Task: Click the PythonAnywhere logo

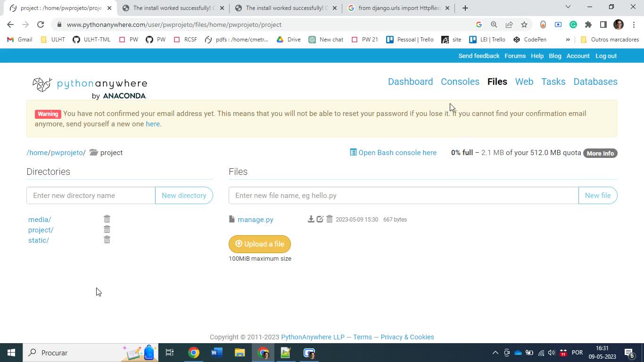Action: pyautogui.click(x=89, y=85)
